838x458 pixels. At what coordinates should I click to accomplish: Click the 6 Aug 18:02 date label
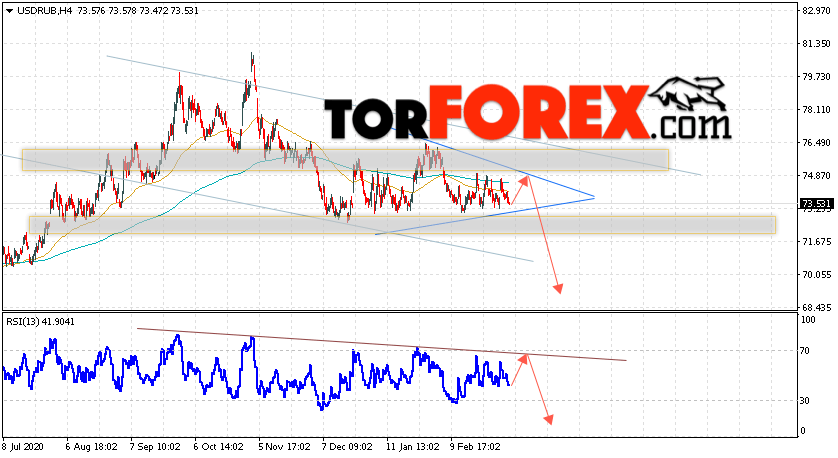(91, 446)
